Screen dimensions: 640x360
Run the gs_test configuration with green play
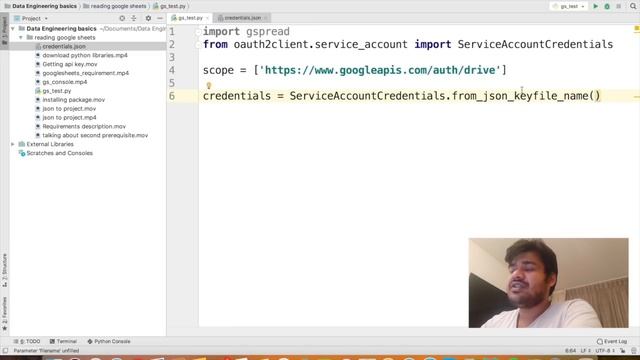[x=596, y=6]
